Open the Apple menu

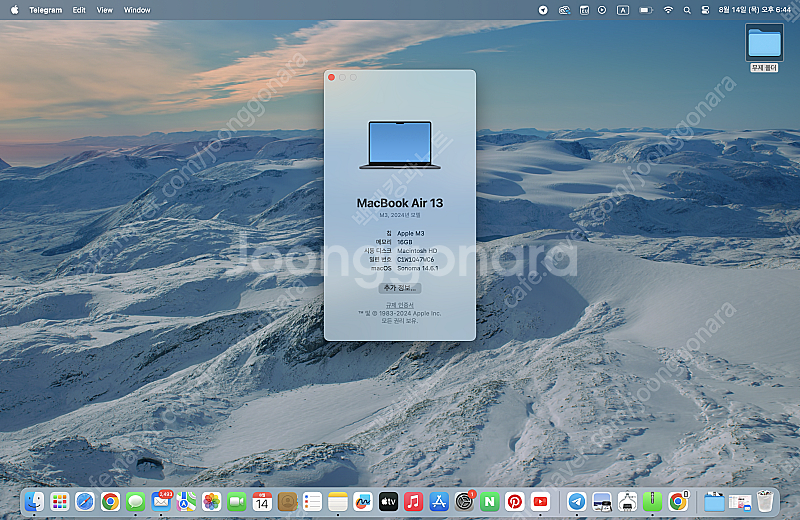pyautogui.click(x=14, y=10)
